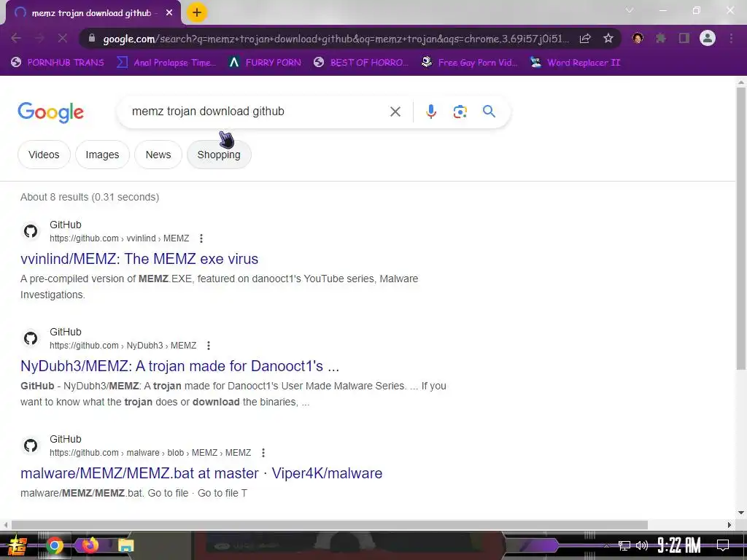Submit search using the magnifier icon

489,112
